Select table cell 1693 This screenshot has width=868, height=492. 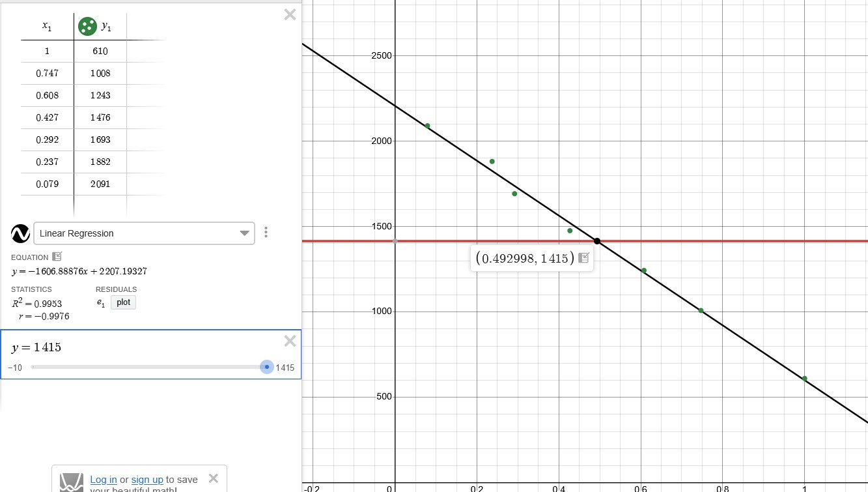[100, 140]
